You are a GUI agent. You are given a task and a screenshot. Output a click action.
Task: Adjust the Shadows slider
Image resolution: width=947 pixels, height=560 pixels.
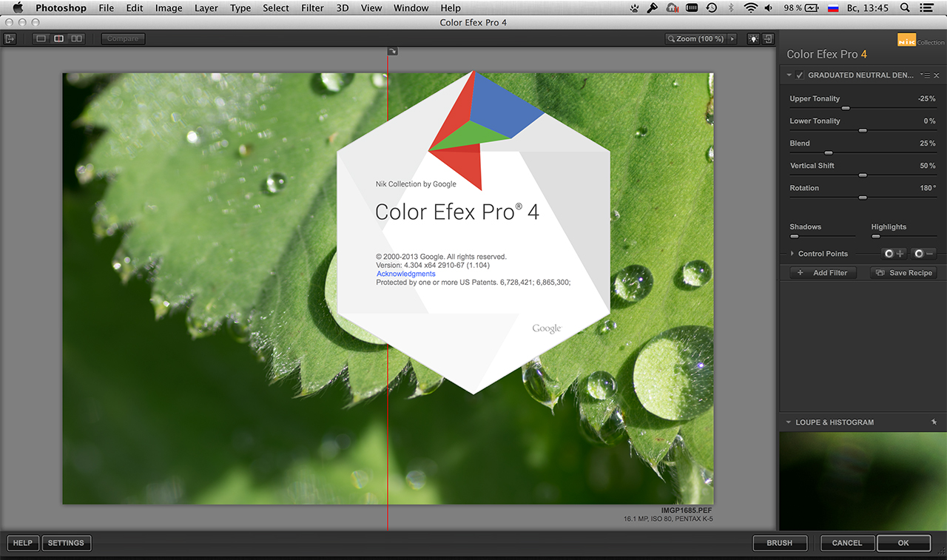pyautogui.click(x=795, y=237)
